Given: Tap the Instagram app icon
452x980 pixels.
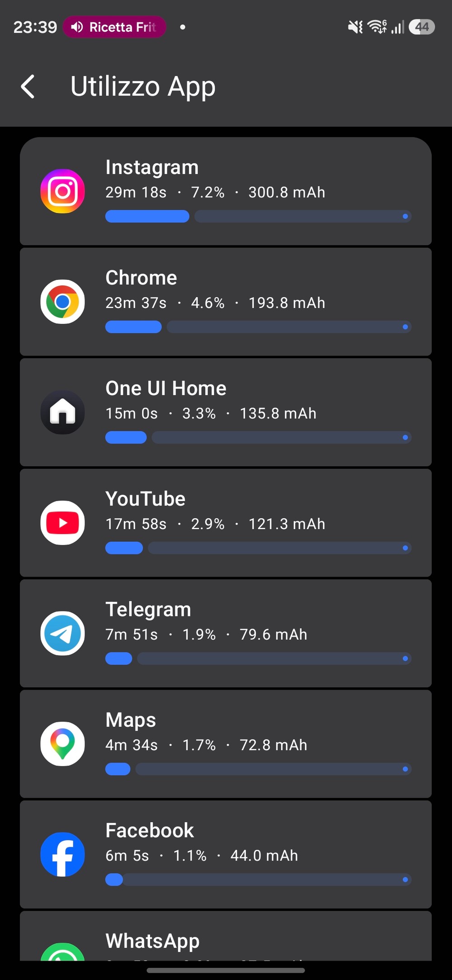Looking at the screenshot, I should coord(62,191).
